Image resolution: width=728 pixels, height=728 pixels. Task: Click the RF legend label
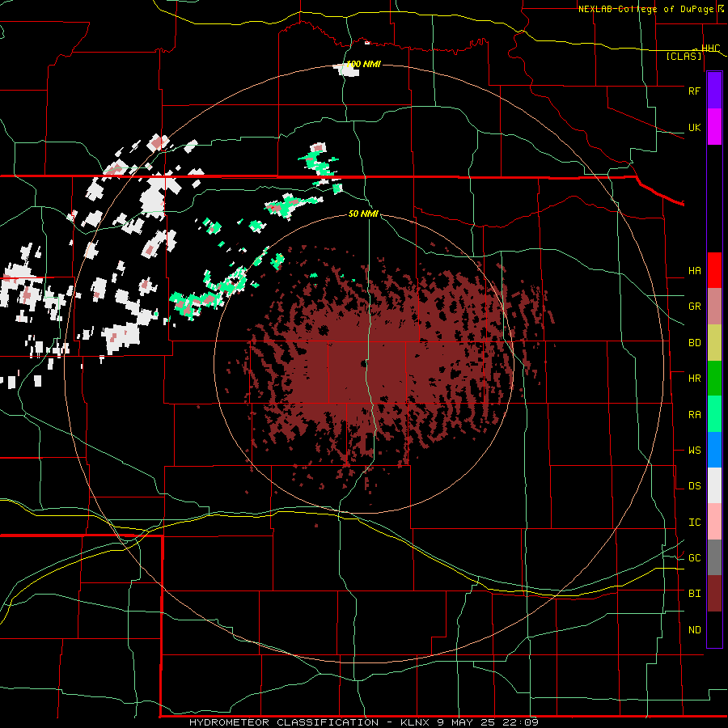(x=694, y=91)
